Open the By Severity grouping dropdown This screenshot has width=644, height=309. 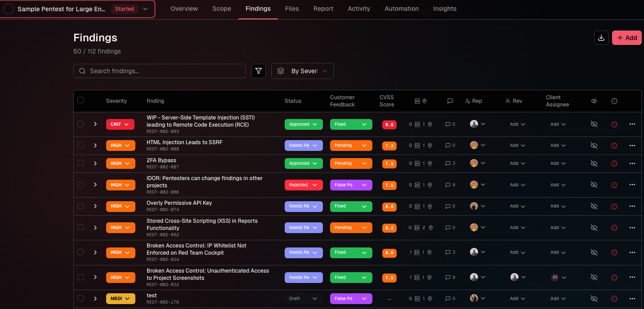(303, 71)
